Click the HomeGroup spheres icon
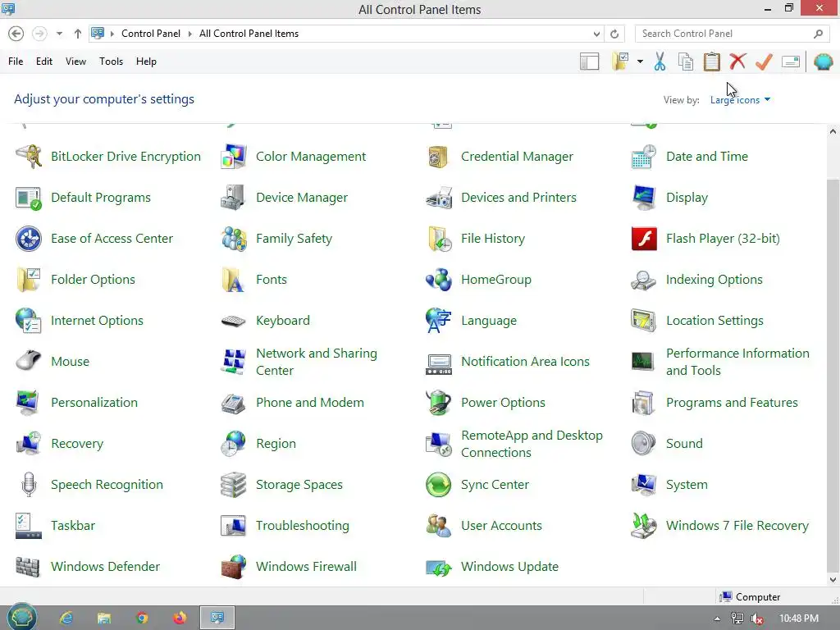Image resolution: width=840 pixels, height=630 pixels. (x=438, y=280)
